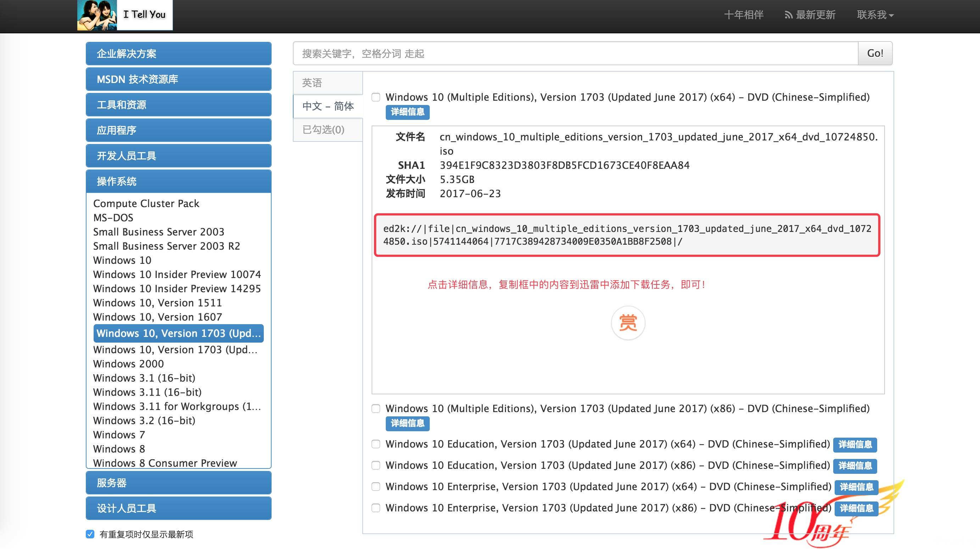Untick 有重复项时仅显示最新项 checkbox
The width and height of the screenshot is (980, 549).
click(90, 534)
